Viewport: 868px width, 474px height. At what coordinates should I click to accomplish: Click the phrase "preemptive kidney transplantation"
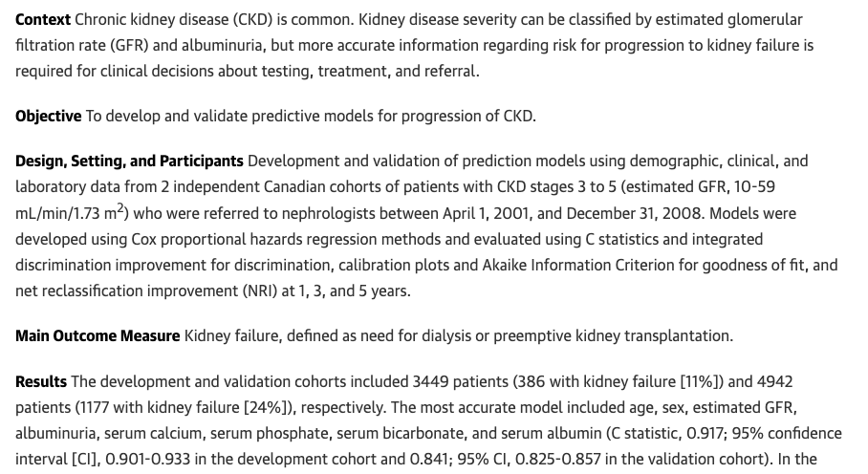click(611, 336)
